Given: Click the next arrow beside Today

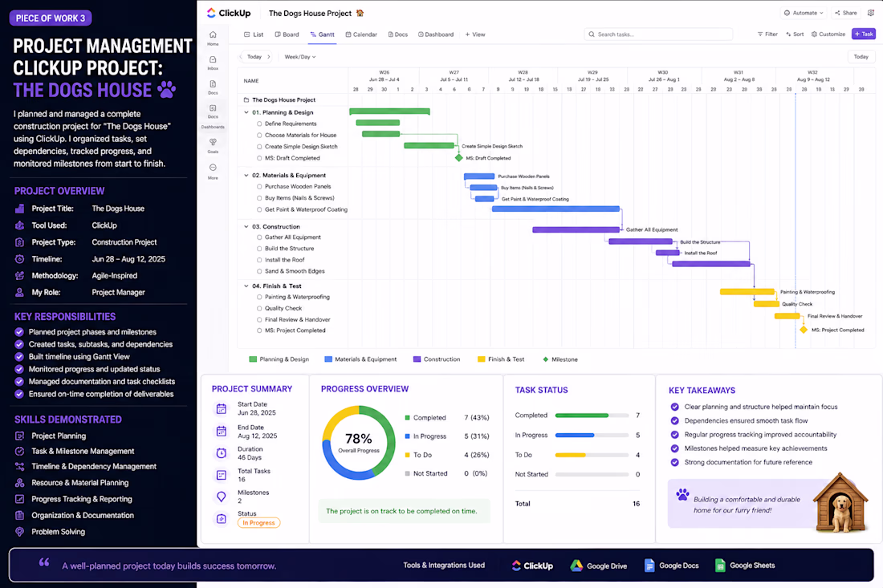Looking at the screenshot, I should click(269, 57).
